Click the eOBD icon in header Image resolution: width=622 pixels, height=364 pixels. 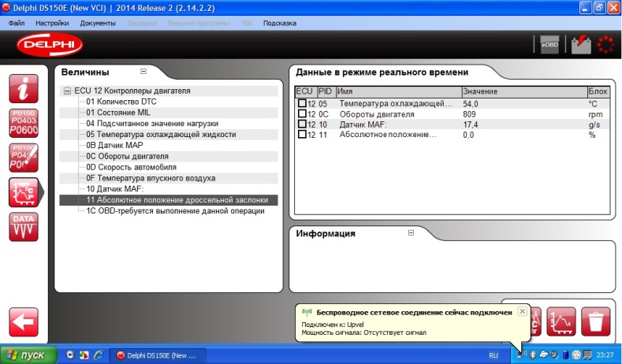[x=549, y=45]
